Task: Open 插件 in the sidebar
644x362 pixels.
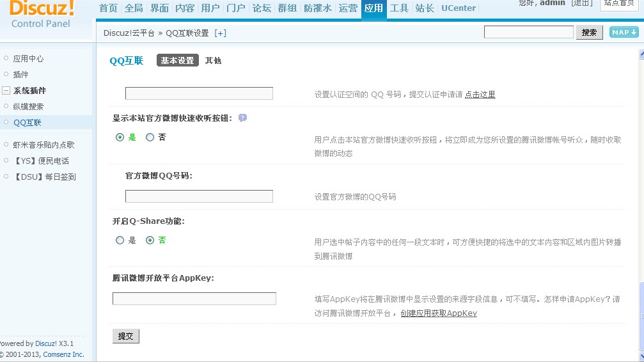Action: tap(20, 74)
